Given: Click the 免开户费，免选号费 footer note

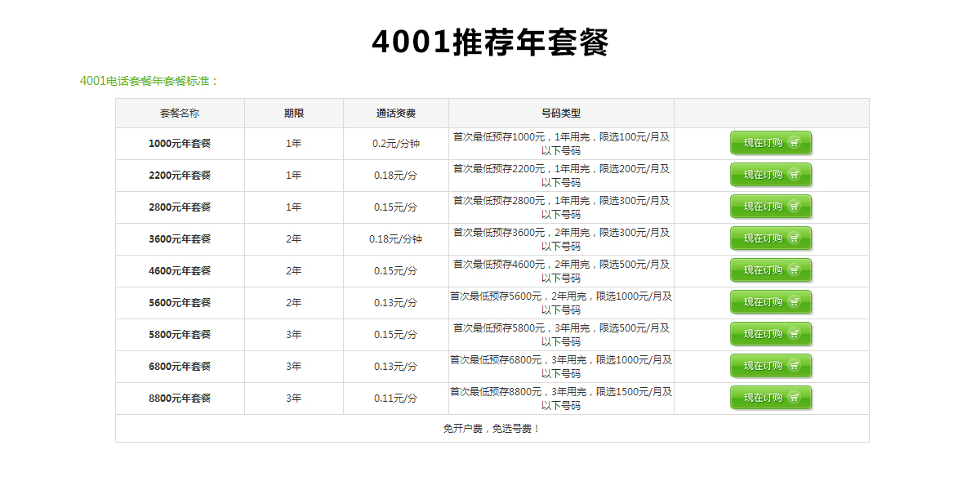Looking at the screenshot, I should [x=492, y=429].
